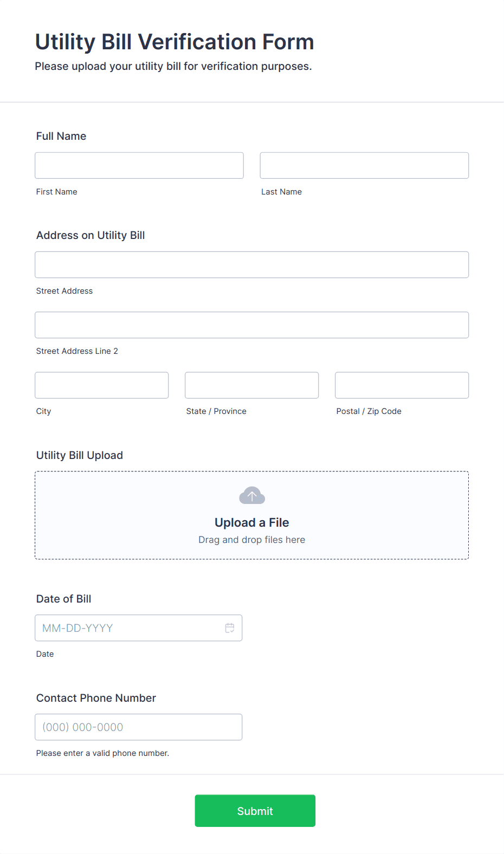Click the First Name input field
This screenshot has height=854, width=504.
(x=139, y=165)
